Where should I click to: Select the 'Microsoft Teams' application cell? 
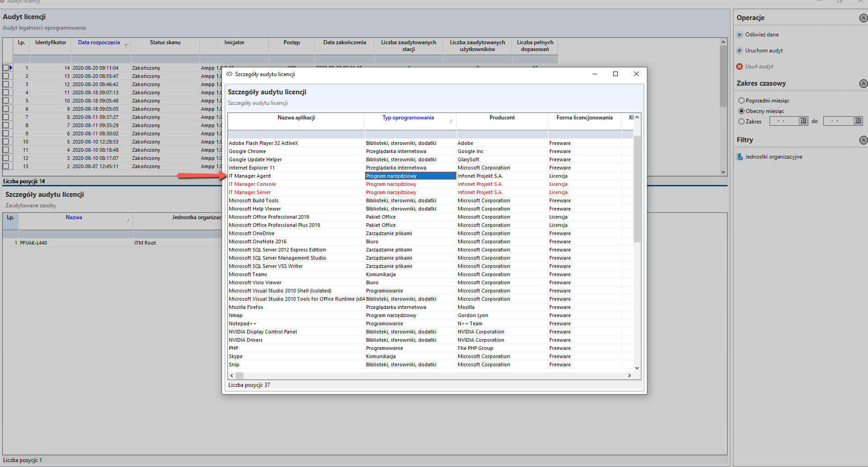(x=296, y=274)
